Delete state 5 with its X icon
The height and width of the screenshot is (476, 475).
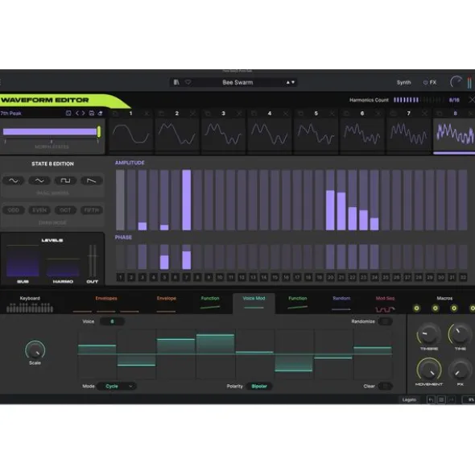[332, 114]
